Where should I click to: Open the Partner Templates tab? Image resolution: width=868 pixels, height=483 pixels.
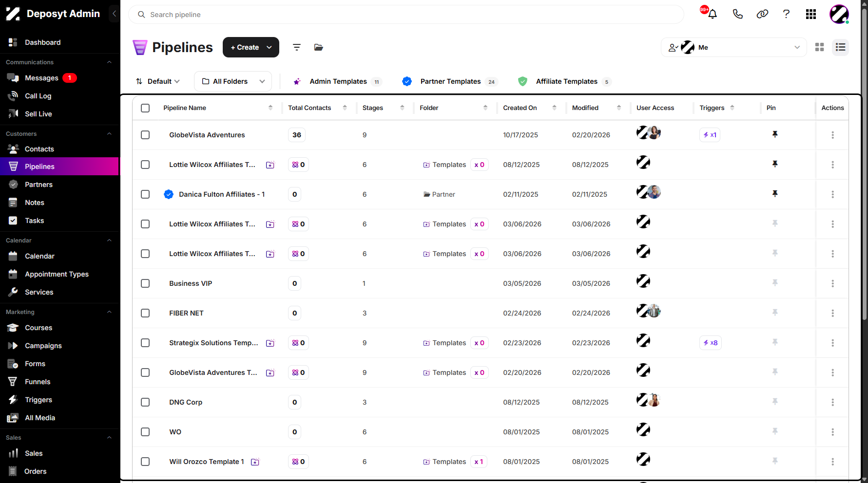449,81
